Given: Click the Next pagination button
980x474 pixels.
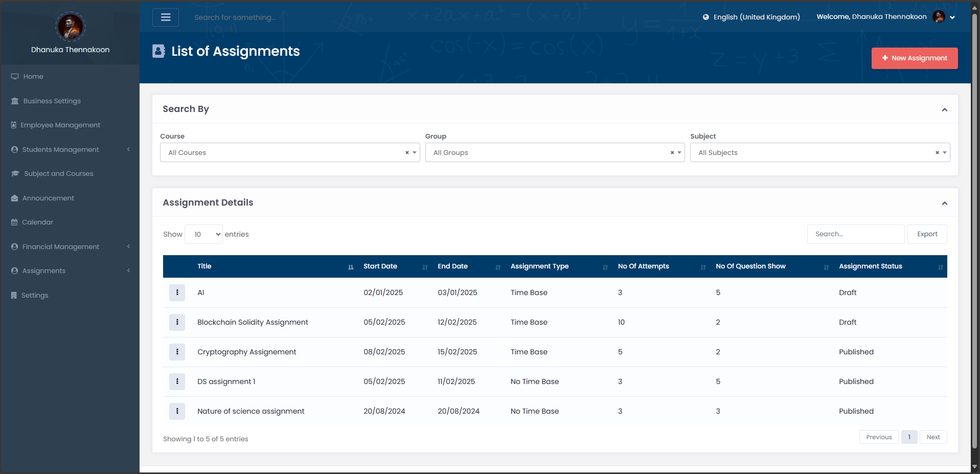Looking at the screenshot, I should point(933,437).
